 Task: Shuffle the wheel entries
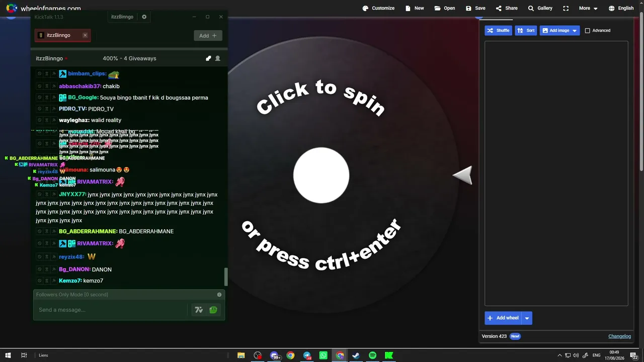pyautogui.click(x=498, y=31)
